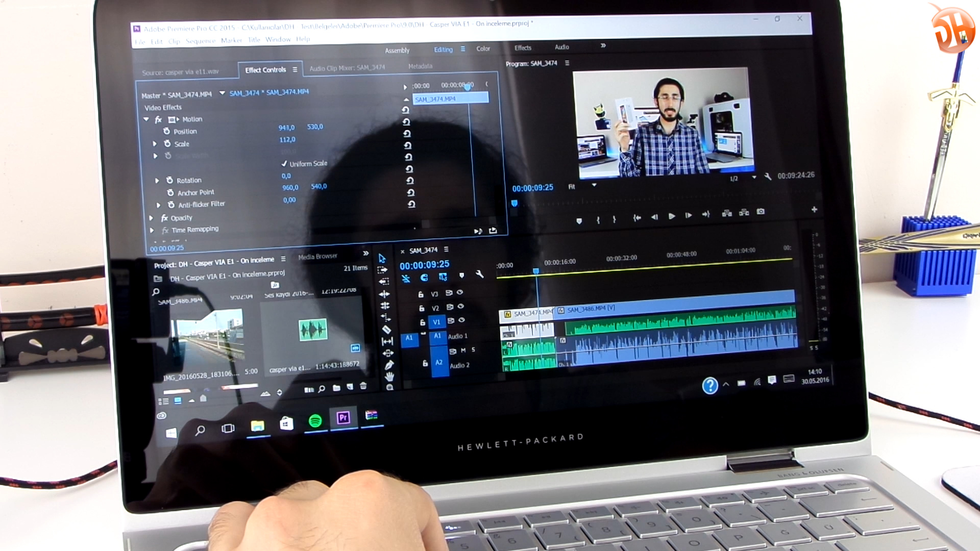Expand the Time Remapping effect
980x551 pixels.
pos(152,231)
